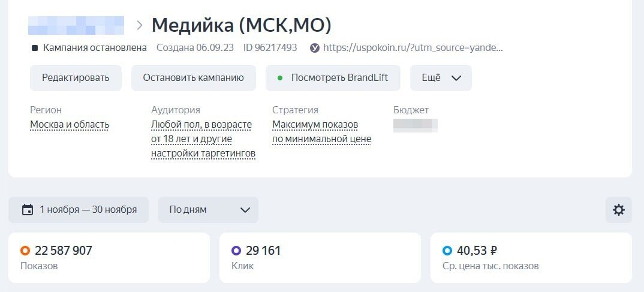Toggle the blue Ср. цена metric circle
Image resolution: width=644 pixels, height=292 pixels.
coord(447,251)
